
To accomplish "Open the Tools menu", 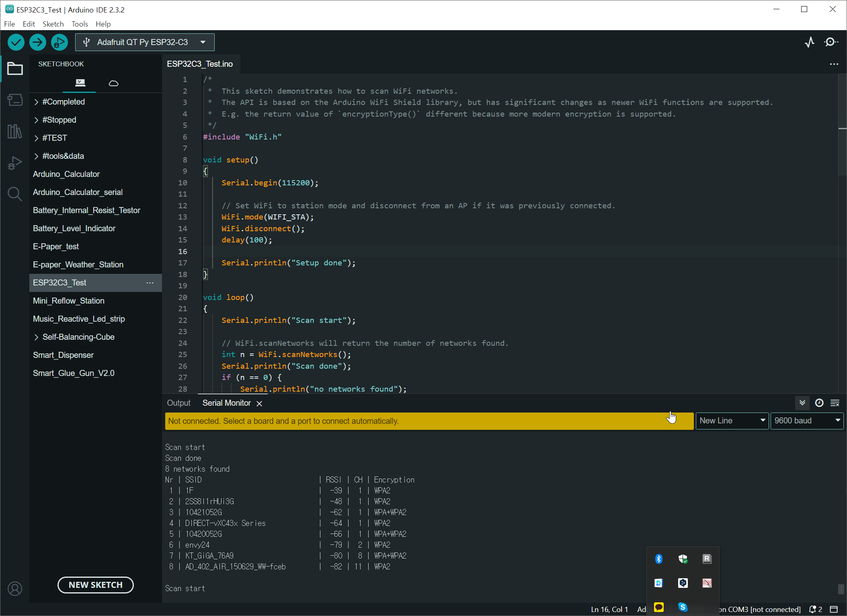I will pos(80,24).
